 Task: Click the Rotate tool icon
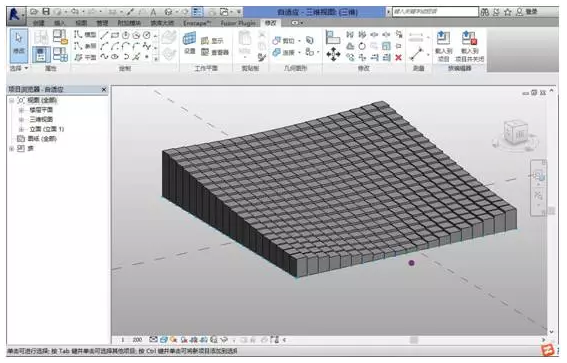point(362,46)
